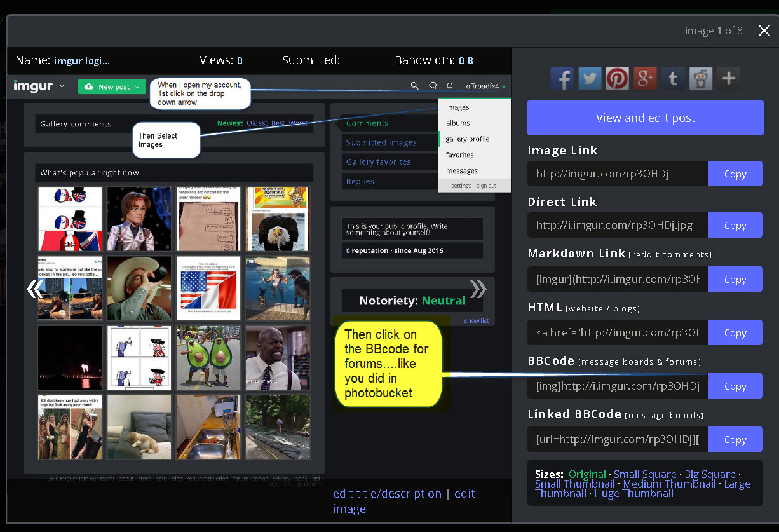Screen dimensions: 779x532
Task: Open the cowboy drinking thumbnail
Action: coord(139,288)
